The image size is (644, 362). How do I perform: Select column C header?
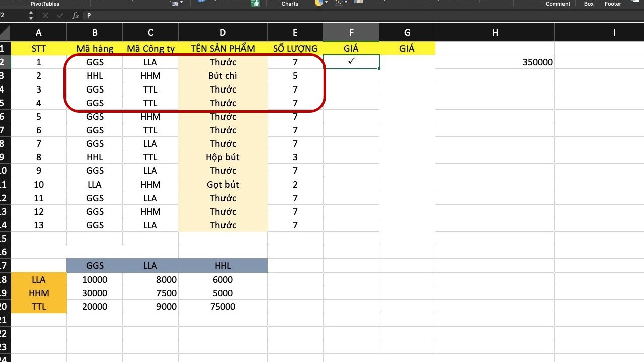tap(150, 33)
